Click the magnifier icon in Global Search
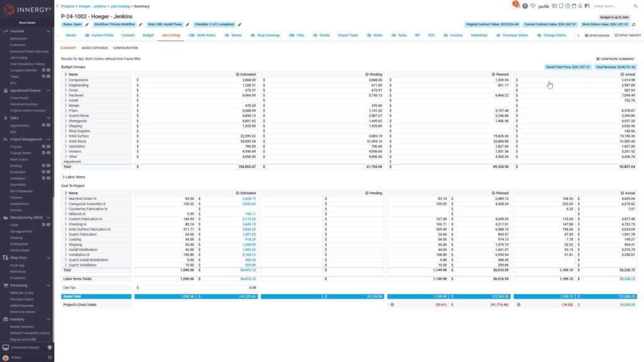 click(x=635, y=5)
